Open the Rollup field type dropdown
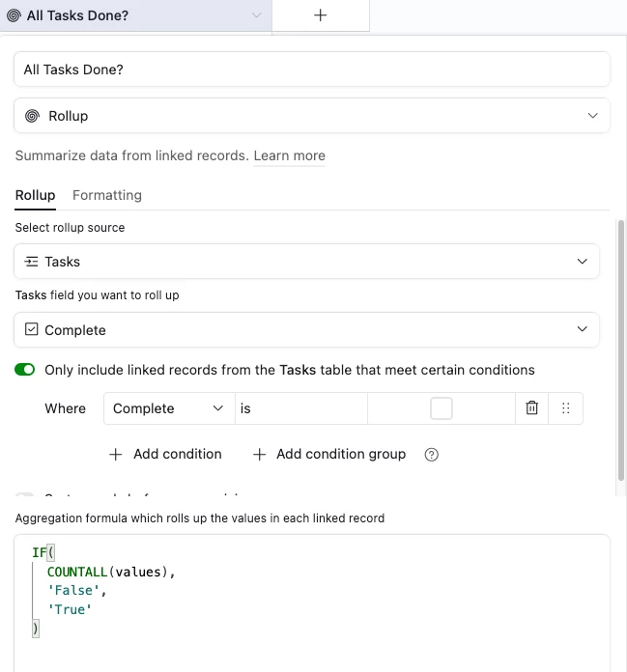Viewport: 627px width, 672px height. coord(312,116)
